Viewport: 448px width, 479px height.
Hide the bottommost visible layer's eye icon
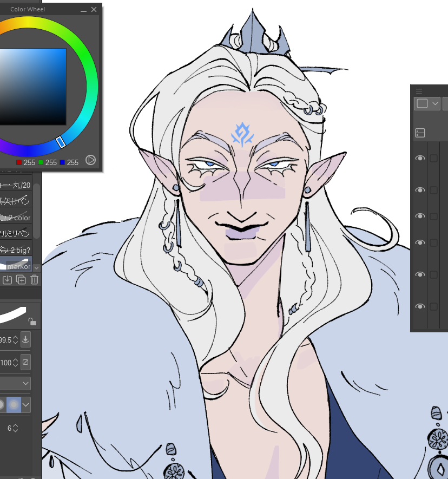click(x=420, y=306)
